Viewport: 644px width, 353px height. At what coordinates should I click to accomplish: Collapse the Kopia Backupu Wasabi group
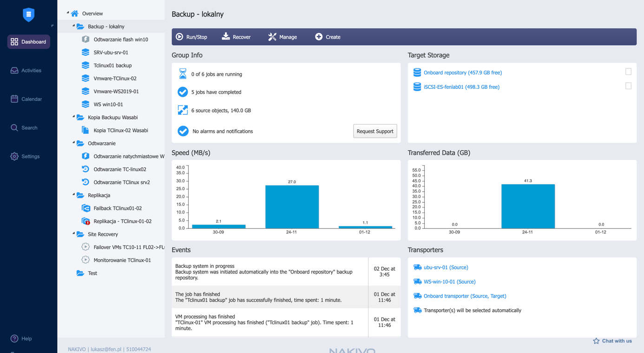tap(73, 117)
